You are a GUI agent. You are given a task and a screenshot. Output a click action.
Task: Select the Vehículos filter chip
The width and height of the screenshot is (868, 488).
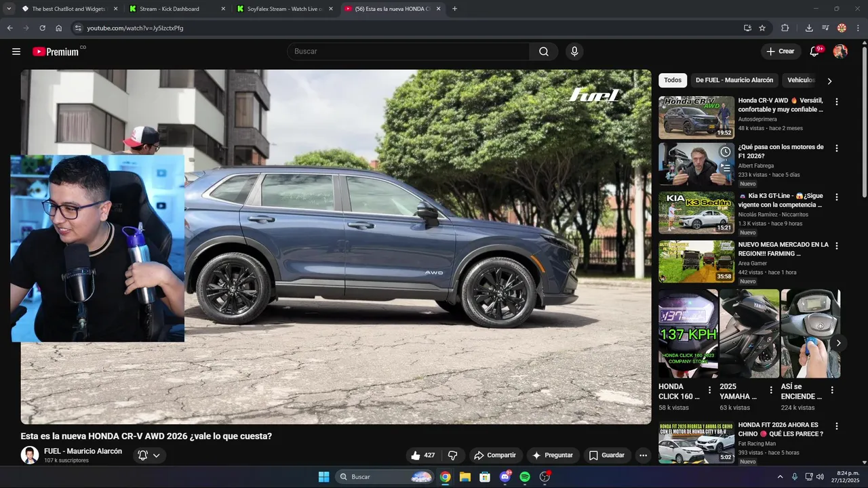click(801, 80)
